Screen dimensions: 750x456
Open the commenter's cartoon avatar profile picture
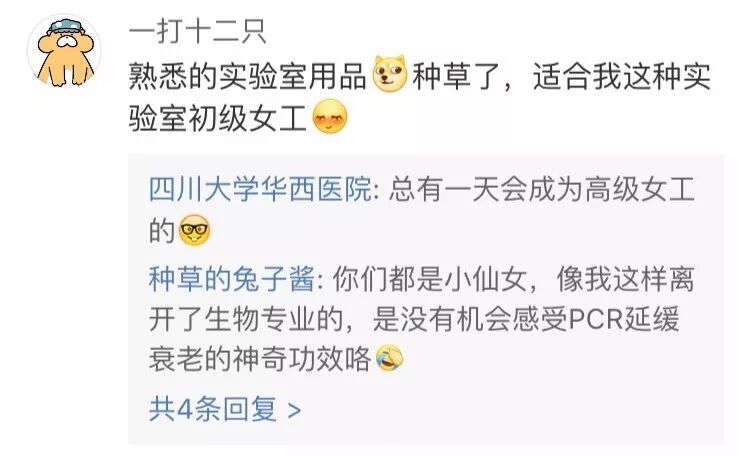(64, 51)
